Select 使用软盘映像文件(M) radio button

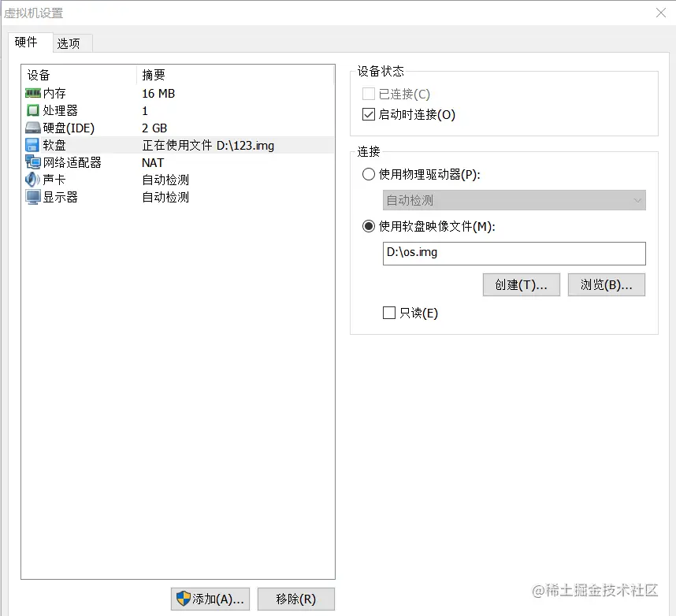pos(369,226)
